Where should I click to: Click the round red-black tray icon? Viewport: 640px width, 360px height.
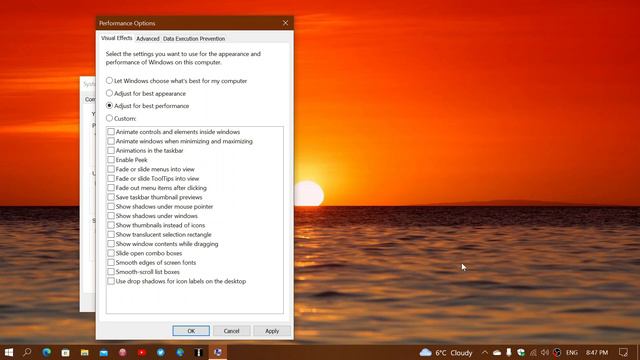pos(557,352)
